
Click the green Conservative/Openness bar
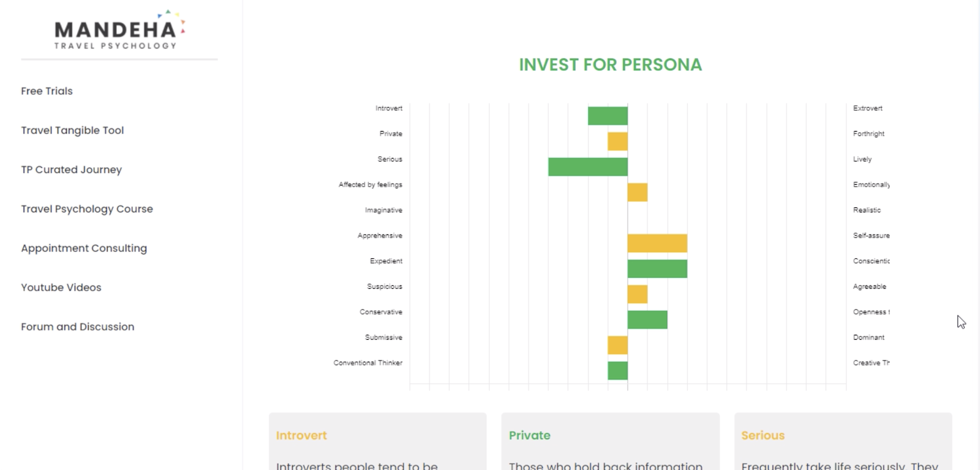coord(647,319)
